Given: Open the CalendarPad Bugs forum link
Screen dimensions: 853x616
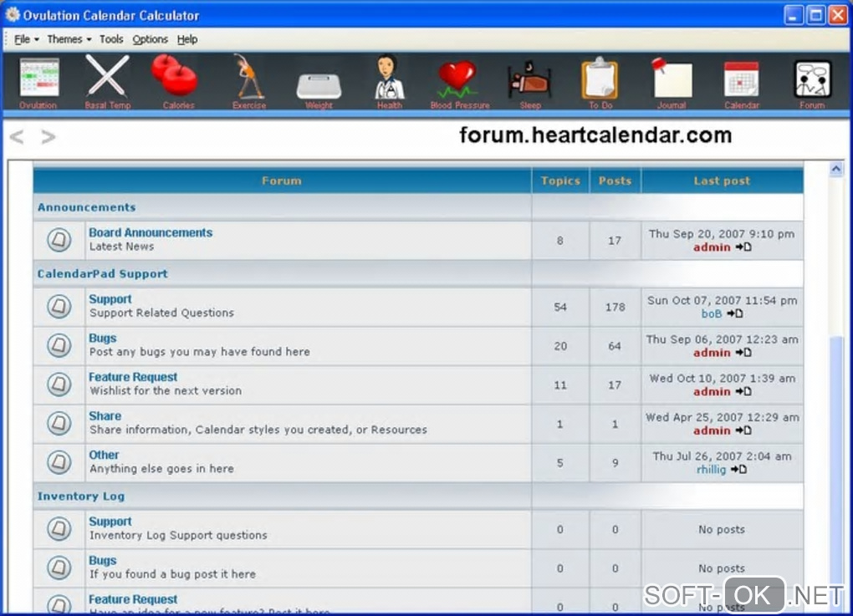Looking at the screenshot, I should tap(103, 339).
